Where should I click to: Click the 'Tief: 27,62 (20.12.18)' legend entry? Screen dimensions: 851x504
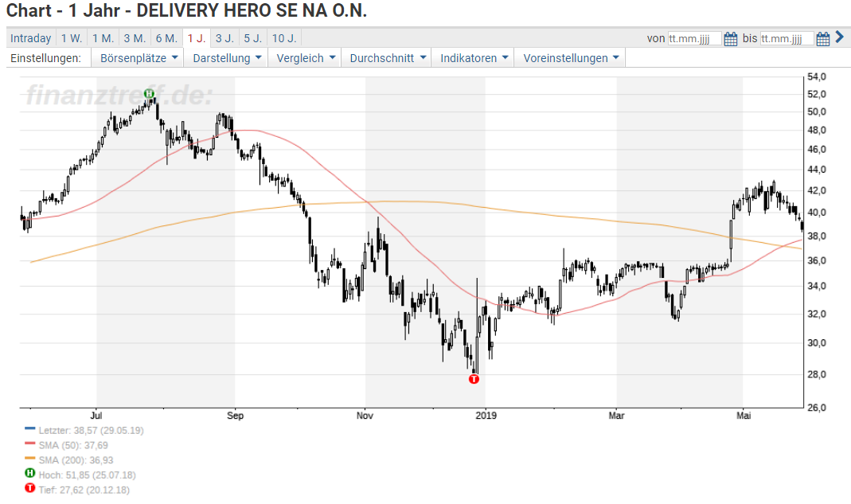tap(84, 490)
